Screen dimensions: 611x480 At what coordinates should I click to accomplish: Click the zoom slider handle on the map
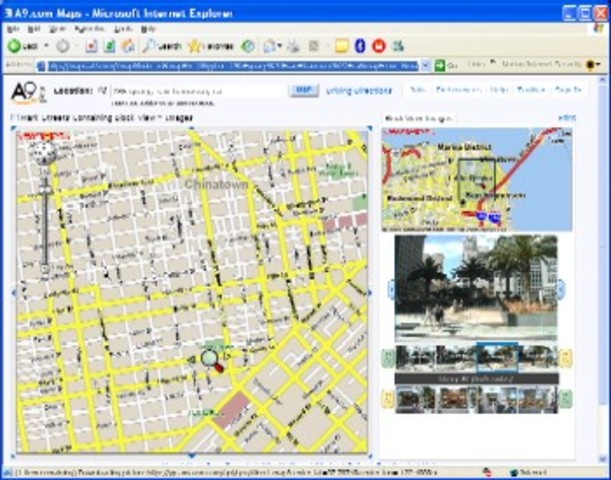[45, 191]
